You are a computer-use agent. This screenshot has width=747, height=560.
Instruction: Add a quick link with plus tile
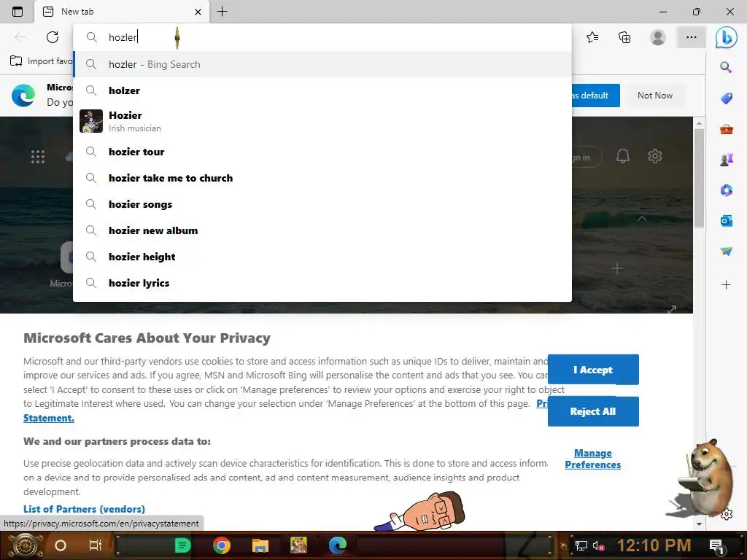(617, 268)
